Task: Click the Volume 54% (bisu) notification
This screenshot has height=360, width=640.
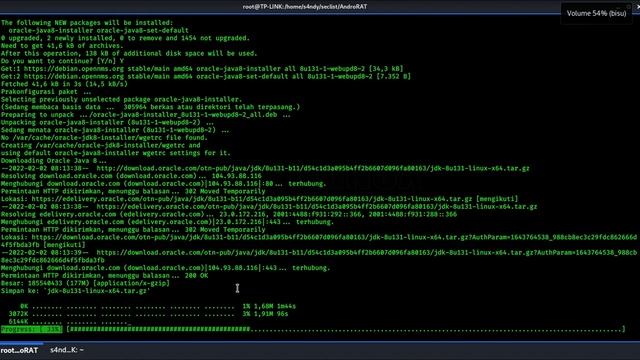Action: click(x=596, y=13)
